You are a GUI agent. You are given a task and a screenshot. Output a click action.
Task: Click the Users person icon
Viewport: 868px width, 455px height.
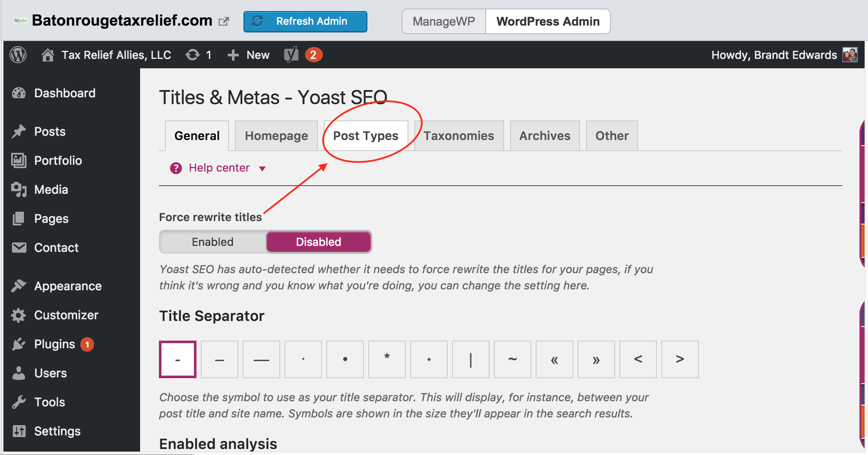click(x=19, y=373)
